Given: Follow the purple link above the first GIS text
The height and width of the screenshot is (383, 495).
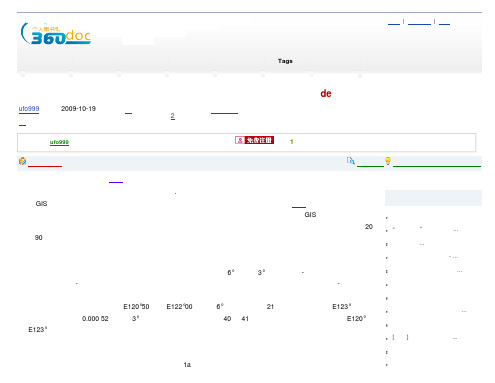Looking at the screenshot, I should (x=116, y=181).
